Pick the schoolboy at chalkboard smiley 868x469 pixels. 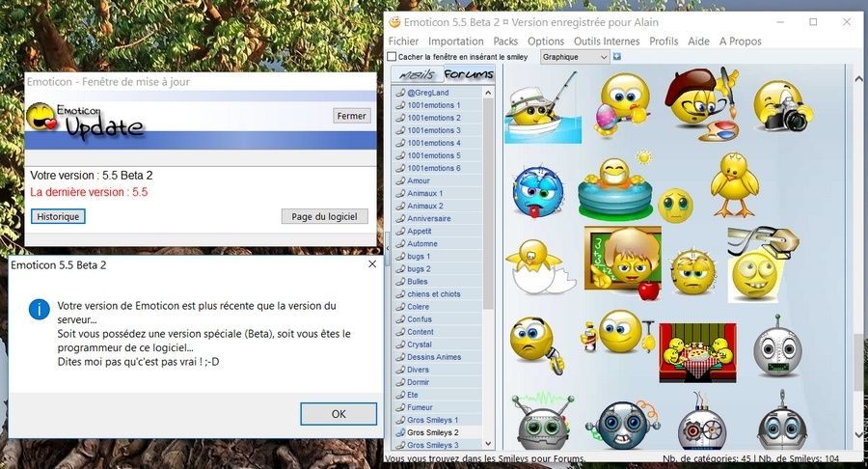pos(622,262)
